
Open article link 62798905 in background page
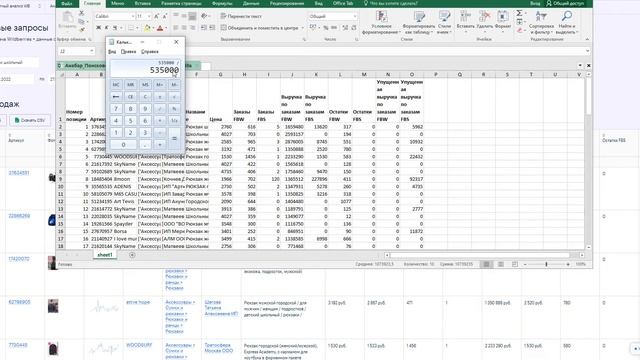pos(19,302)
